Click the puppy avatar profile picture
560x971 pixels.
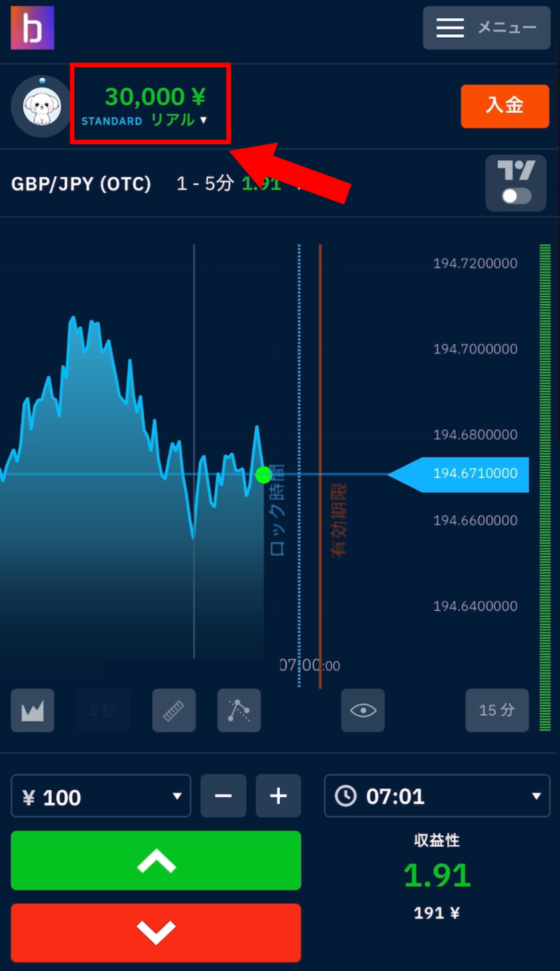click(41, 106)
